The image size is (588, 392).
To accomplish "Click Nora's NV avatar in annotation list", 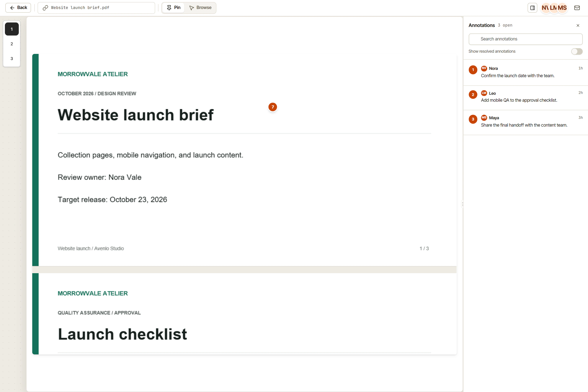I will 484,68.
